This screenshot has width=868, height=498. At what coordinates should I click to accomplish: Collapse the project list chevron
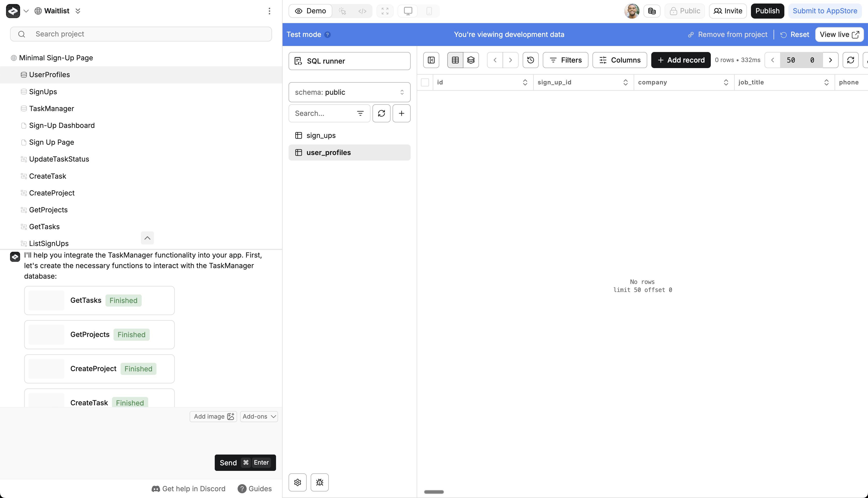pos(147,238)
